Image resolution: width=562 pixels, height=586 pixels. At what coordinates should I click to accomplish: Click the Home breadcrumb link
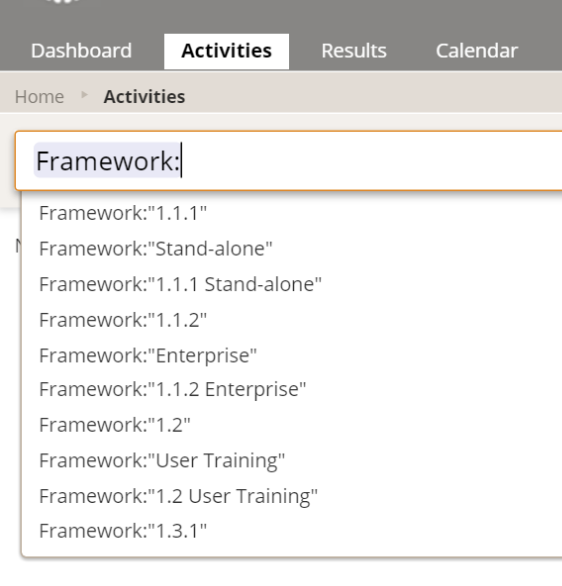point(39,97)
